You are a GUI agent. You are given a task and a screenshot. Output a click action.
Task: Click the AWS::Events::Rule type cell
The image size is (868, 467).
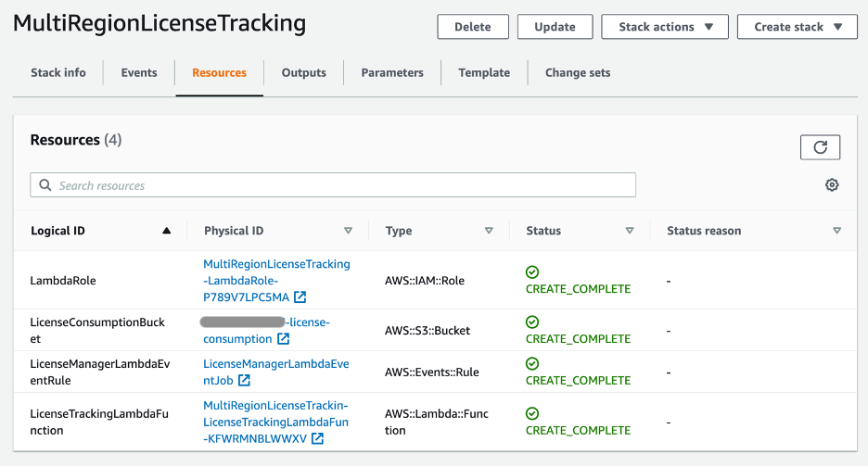pyautogui.click(x=432, y=372)
